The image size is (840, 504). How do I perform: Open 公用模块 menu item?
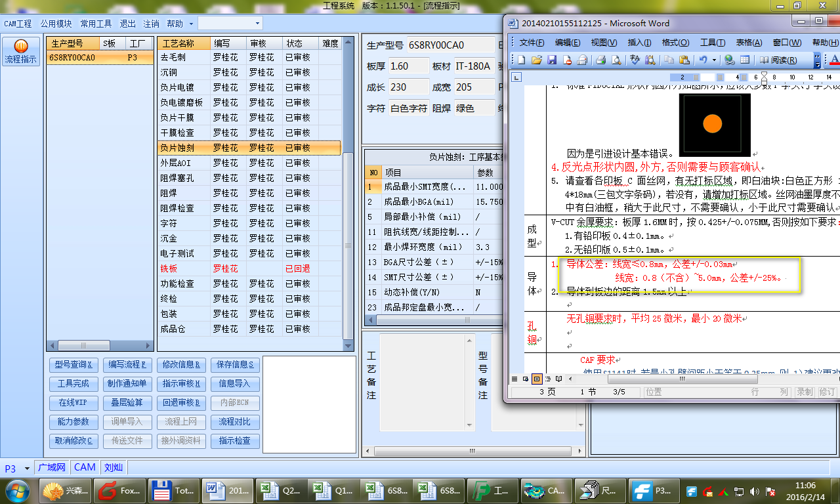[56, 24]
